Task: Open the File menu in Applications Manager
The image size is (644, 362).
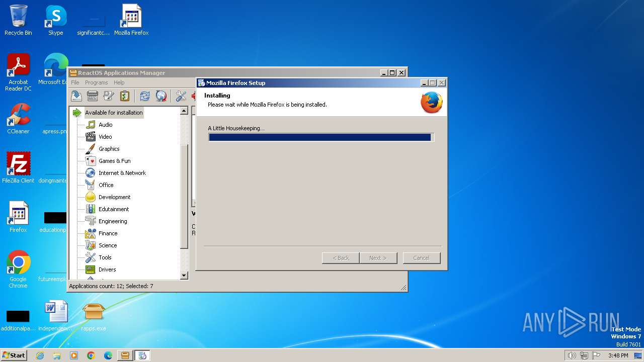Action: point(75,82)
